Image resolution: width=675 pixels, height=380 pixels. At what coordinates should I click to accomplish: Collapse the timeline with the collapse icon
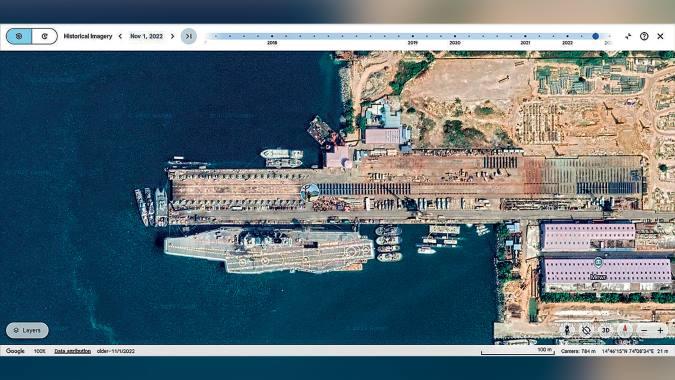(x=628, y=36)
